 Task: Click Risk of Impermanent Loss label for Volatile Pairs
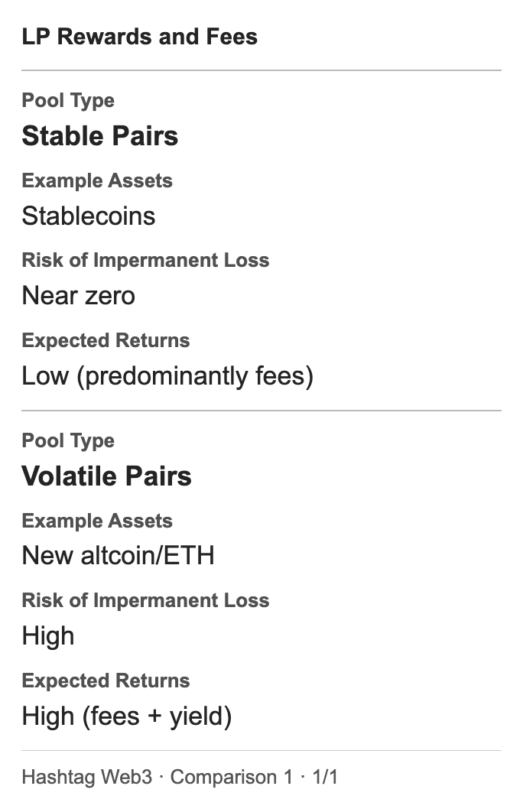(145, 601)
